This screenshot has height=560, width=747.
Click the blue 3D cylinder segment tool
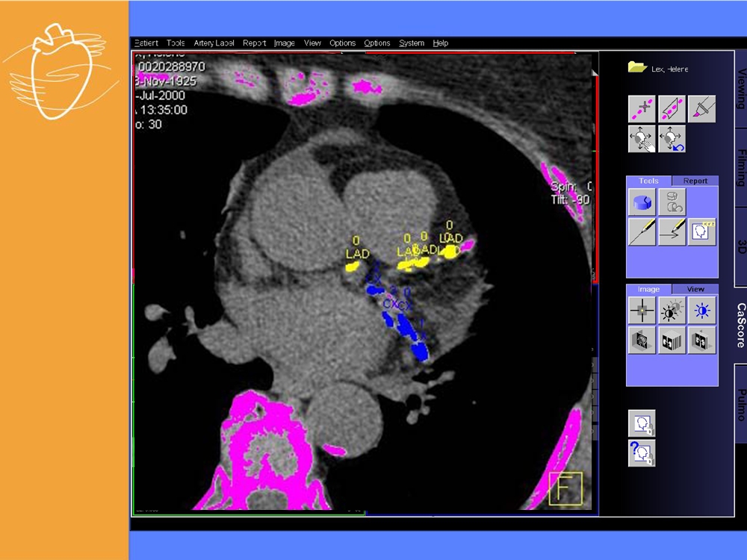point(642,202)
